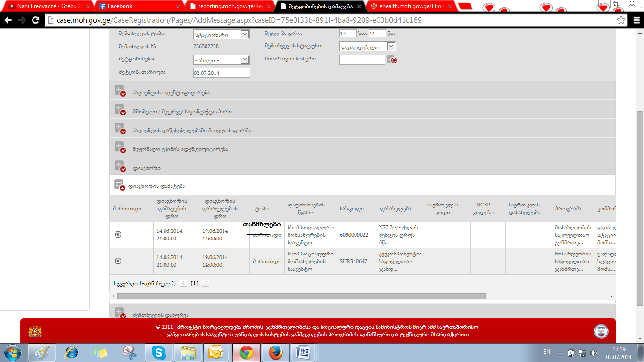
Task: Click the add diagnosis document icon
Action: point(119,185)
